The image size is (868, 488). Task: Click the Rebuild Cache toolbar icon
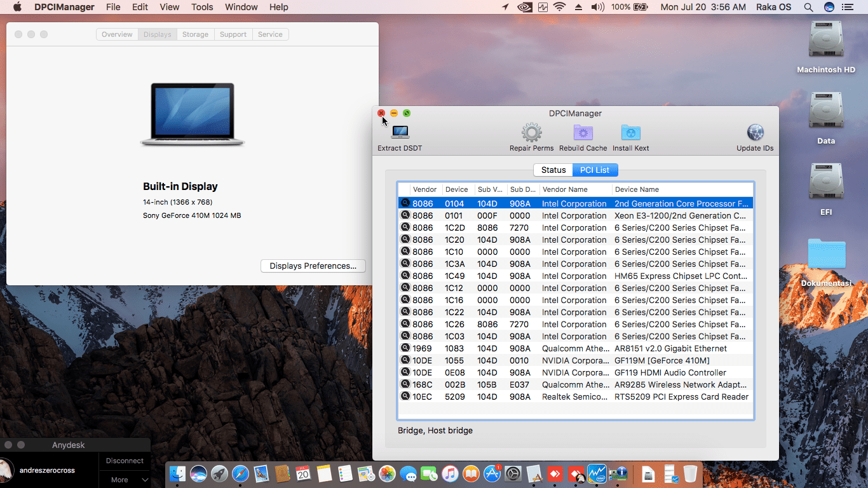pyautogui.click(x=583, y=133)
